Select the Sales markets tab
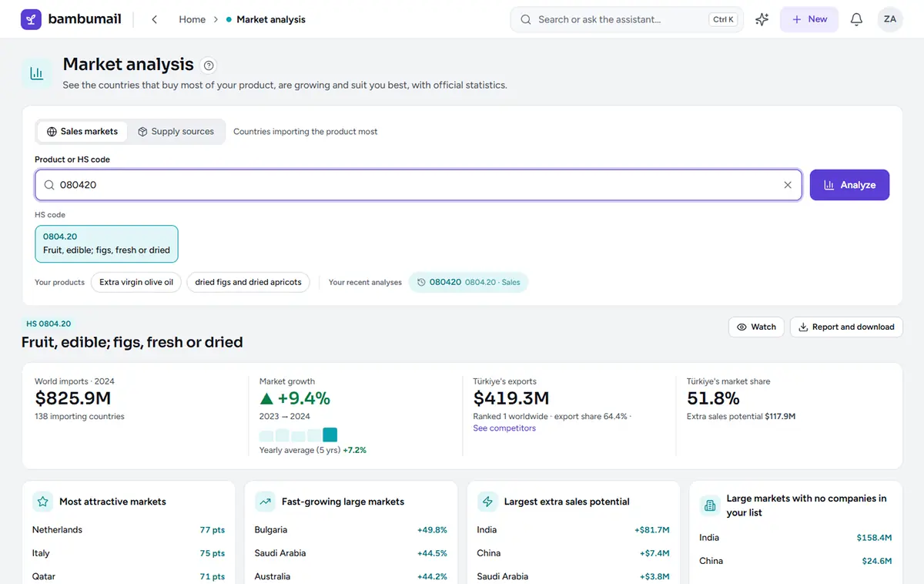This screenshot has width=924, height=584. [82, 132]
